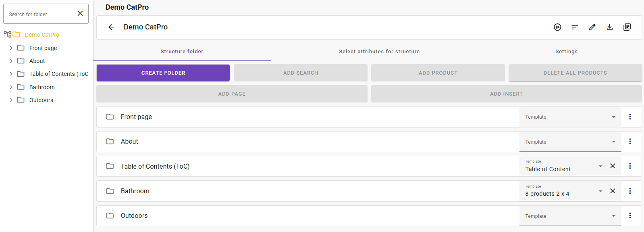Open the Template dropdown for About row
The width and height of the screenshot is (644, 232).
570,142
